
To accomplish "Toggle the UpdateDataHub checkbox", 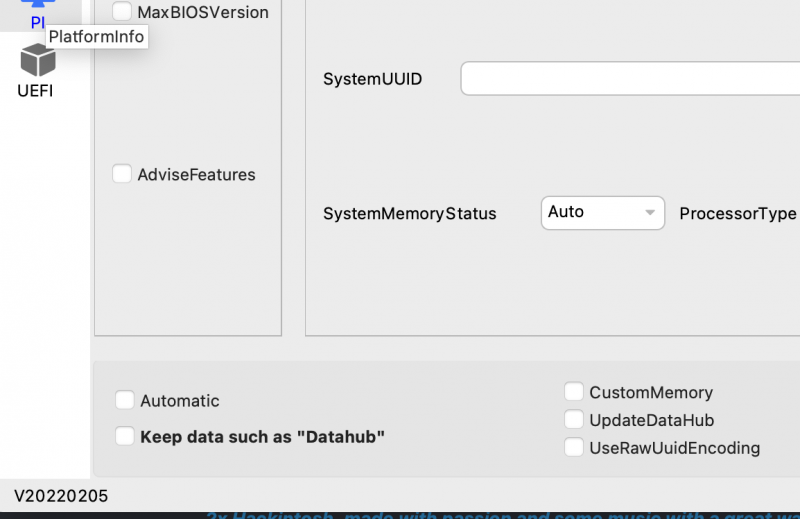I will [x=574, y=420].
